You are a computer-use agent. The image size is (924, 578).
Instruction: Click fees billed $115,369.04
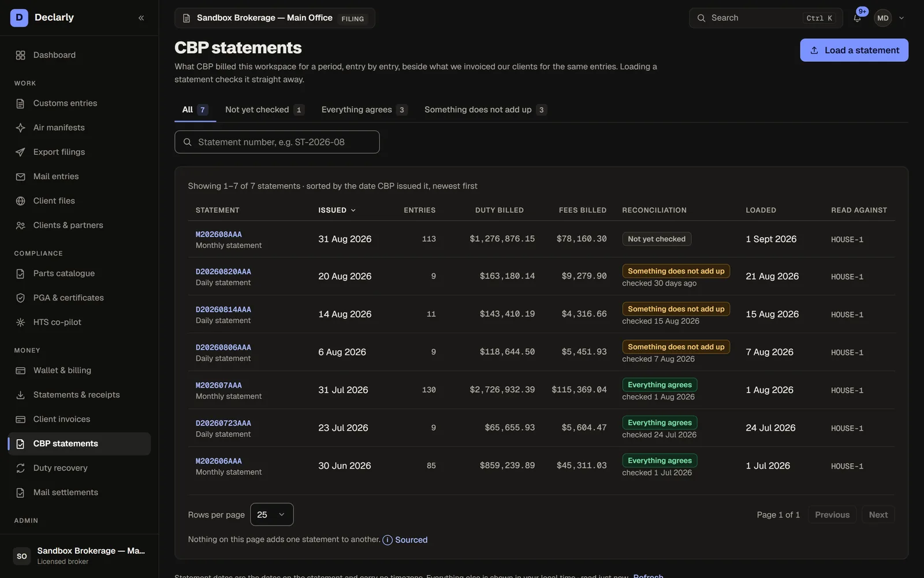(x=579, y=390)
